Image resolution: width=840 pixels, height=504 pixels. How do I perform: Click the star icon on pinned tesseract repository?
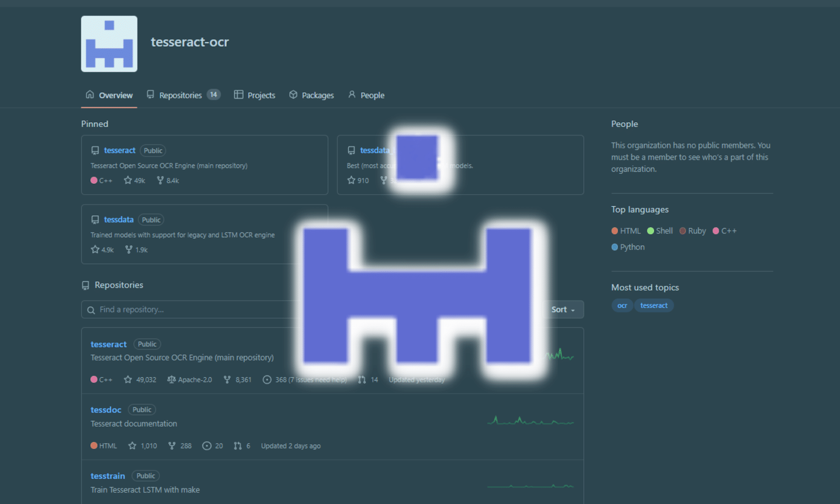(x=128, y=180)
